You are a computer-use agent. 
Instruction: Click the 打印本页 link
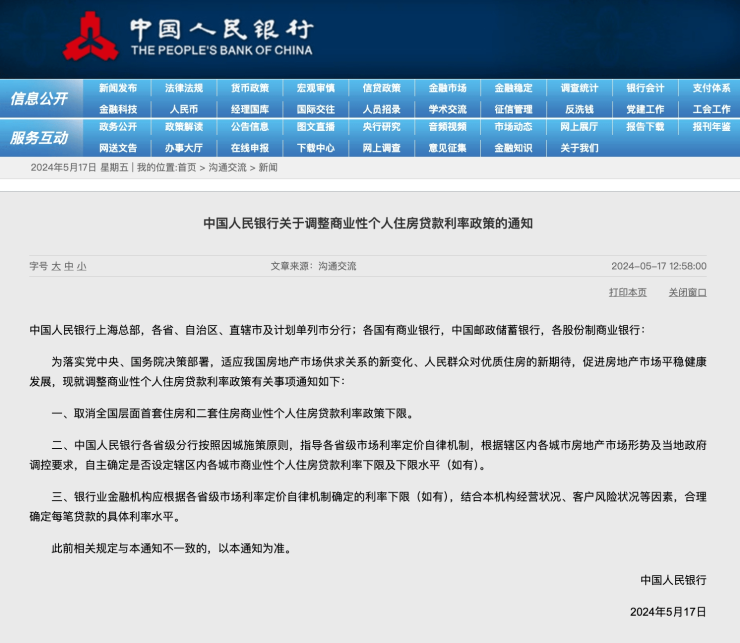pyautogui.click(x=628, y=292)
